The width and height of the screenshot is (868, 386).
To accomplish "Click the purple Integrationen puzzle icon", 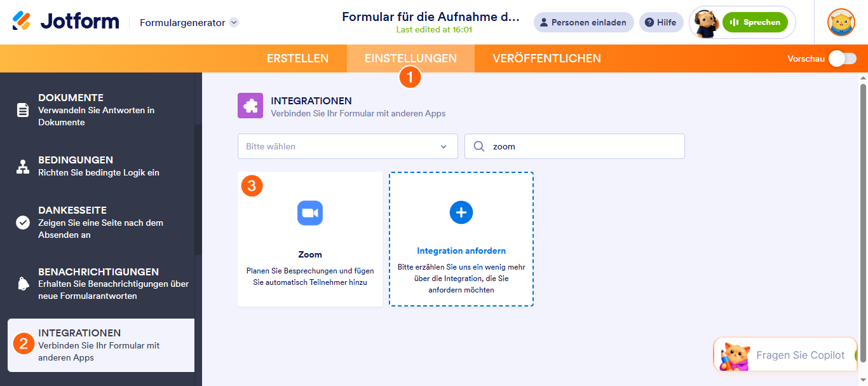I will point(250,106).
